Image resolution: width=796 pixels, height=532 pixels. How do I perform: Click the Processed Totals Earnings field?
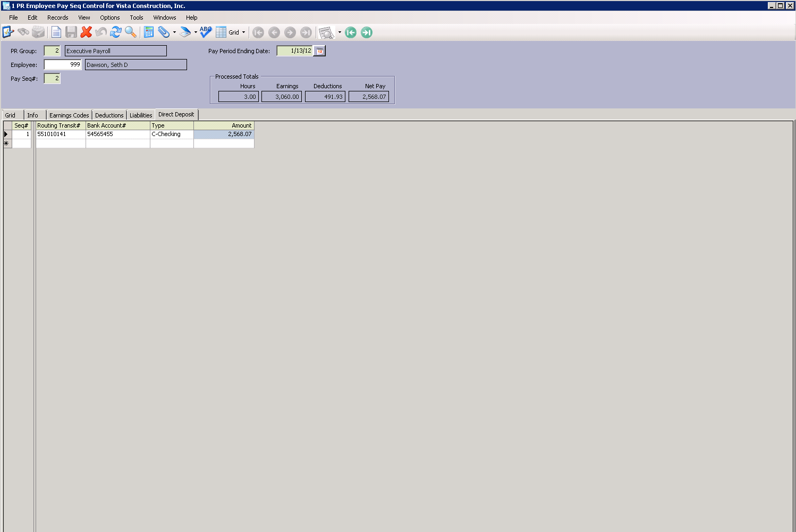coord(282,97)
